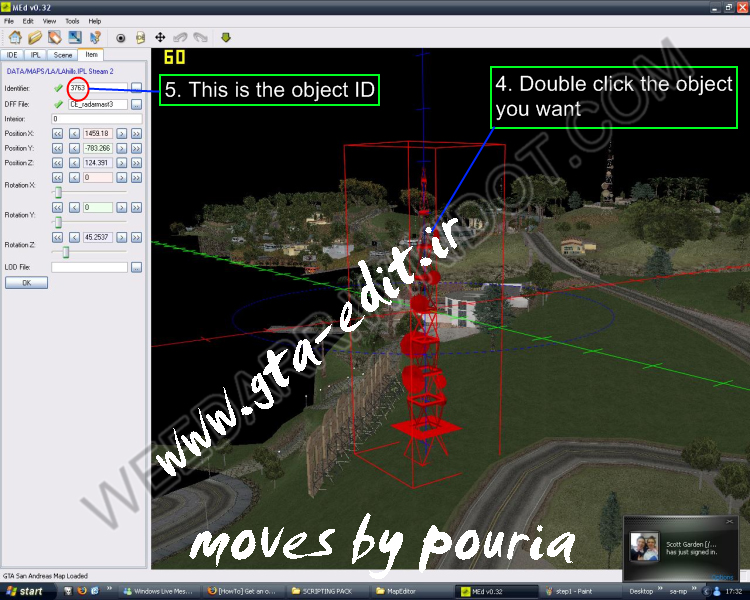This screenshot has height=600, width=750.
Task: Decrease Rotation X with << button
Action: pyautogui.click(x=57, y=178)
